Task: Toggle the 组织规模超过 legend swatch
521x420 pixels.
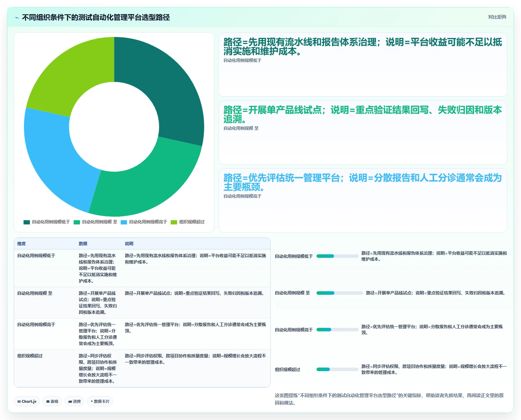Action: [174, 222]
